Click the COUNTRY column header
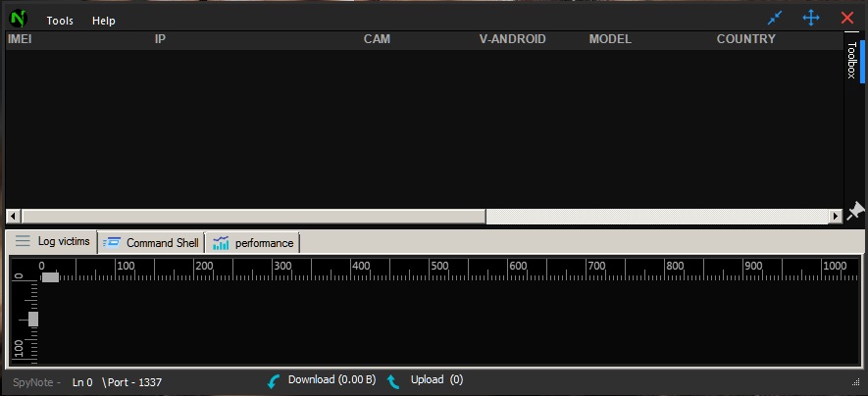Image resolution: width=868 pixels, height=396 pixels. pyautogui.click(x=746, y=39)
